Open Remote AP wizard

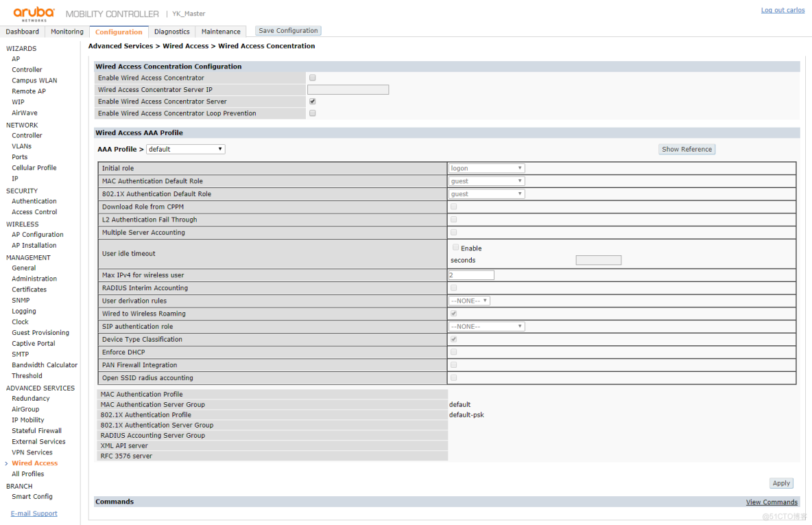pyautogui.click(x=29, y=91)
